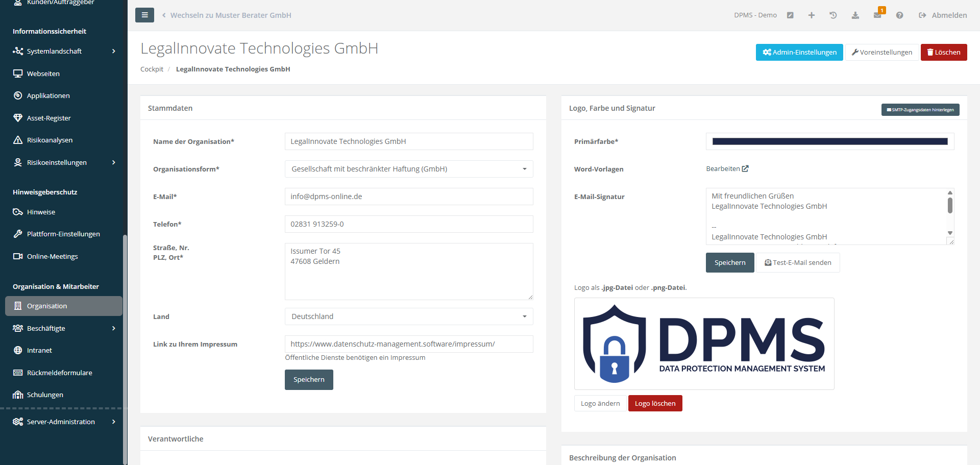Open the history clock icon
The height and width of the screenshot is (465, 980).
tap(833, 15)
